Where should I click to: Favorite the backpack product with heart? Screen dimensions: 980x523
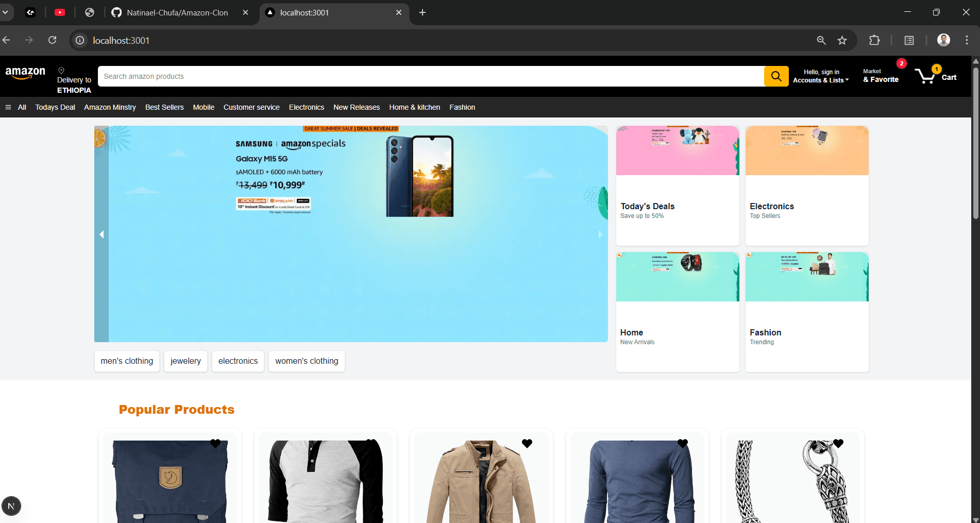point(215,443)
